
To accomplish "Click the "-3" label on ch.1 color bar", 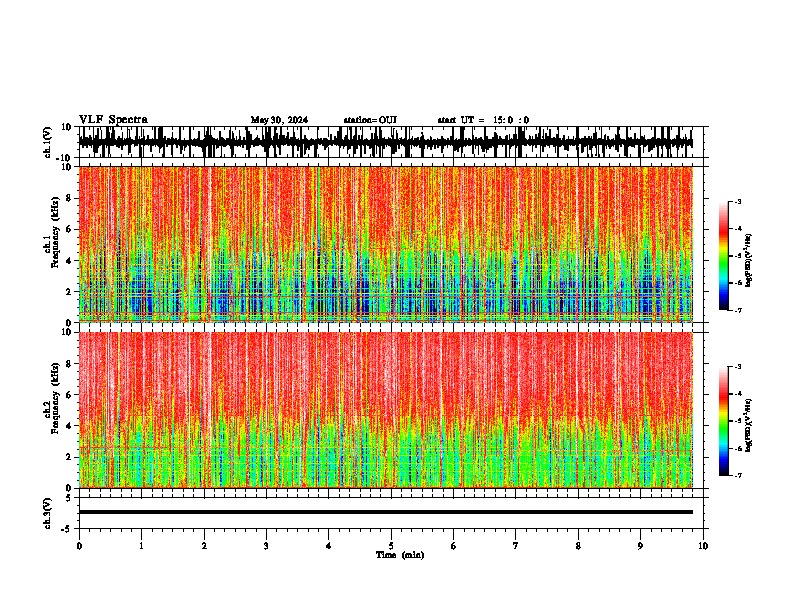I will tap(737, 201).
